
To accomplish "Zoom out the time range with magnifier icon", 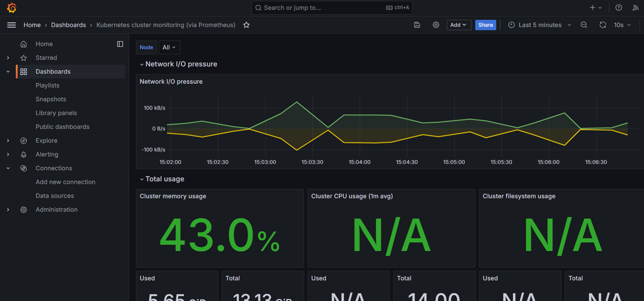I will click(x=584, y=25).
